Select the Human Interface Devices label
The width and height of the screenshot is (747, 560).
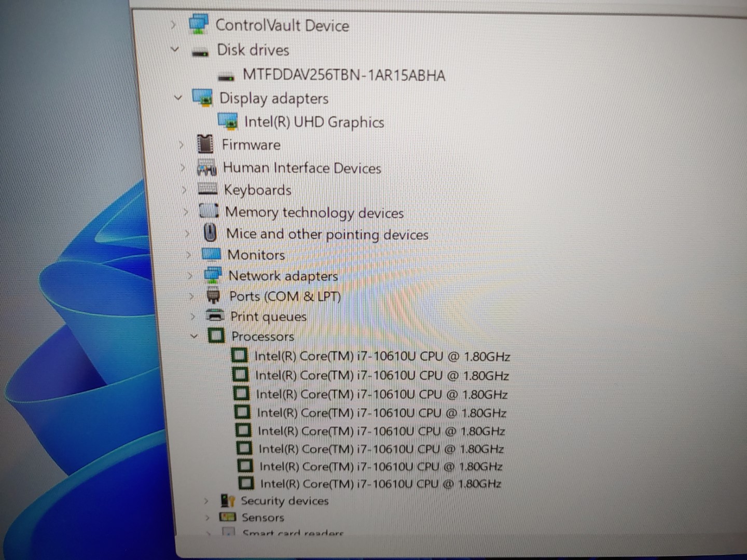click(302, 168)
